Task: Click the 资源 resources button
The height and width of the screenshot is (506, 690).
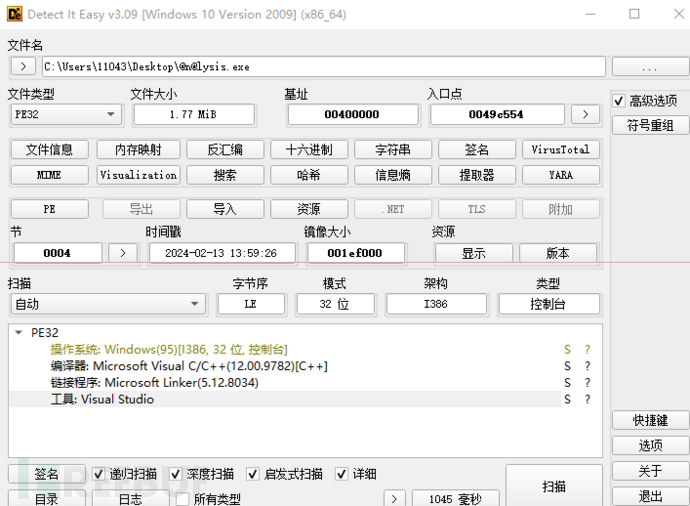Action: [x=309, y=209]
